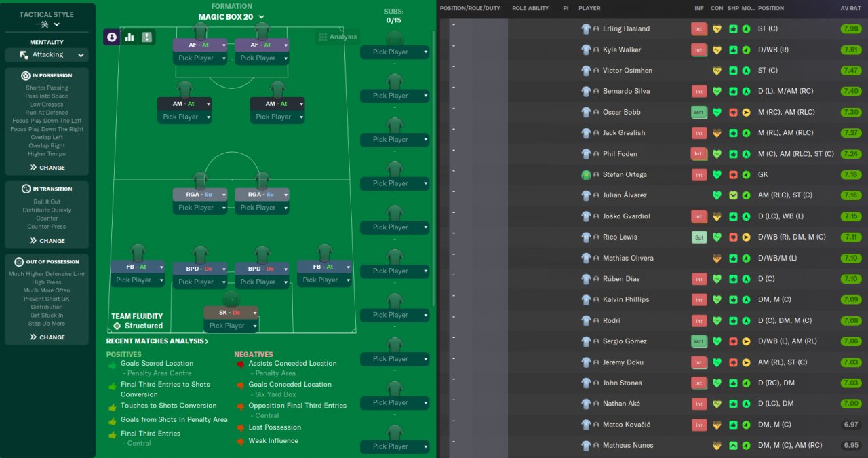The height and width of the screenshot is (458, 868).
Task: Open the Analysis grid overlay
Action: pyautogui.click(x=336, y=37)
